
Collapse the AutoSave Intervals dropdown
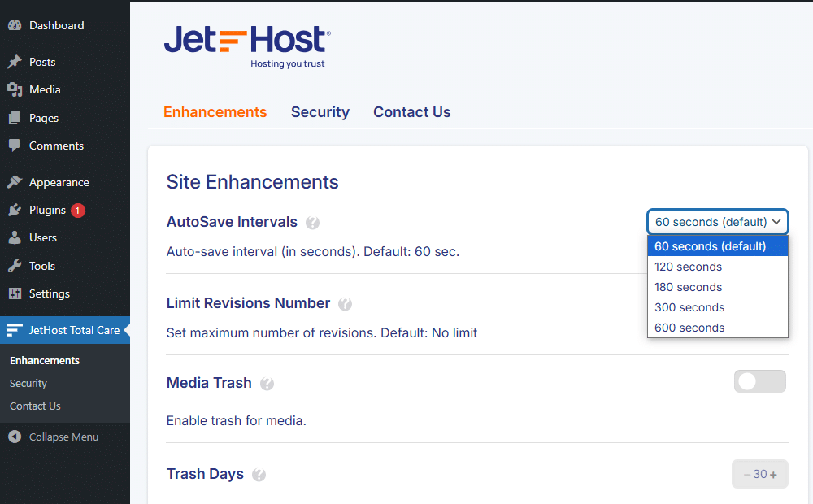click(718, 222)
